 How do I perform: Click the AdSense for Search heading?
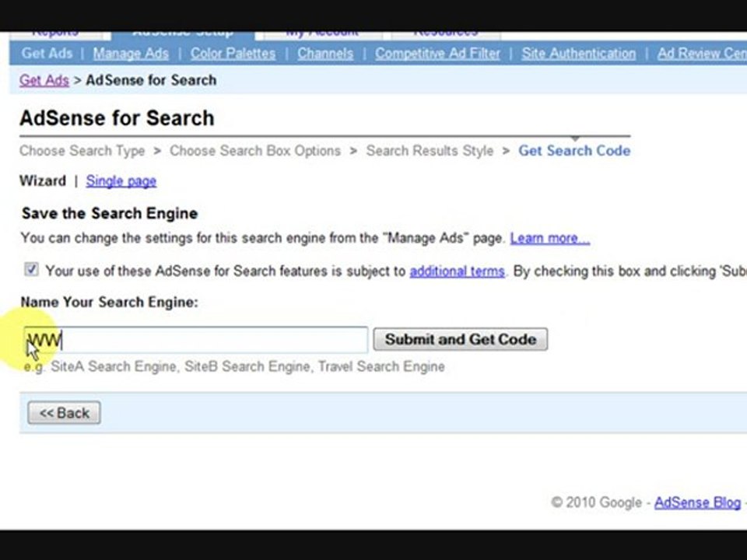(x=117, y=118)
